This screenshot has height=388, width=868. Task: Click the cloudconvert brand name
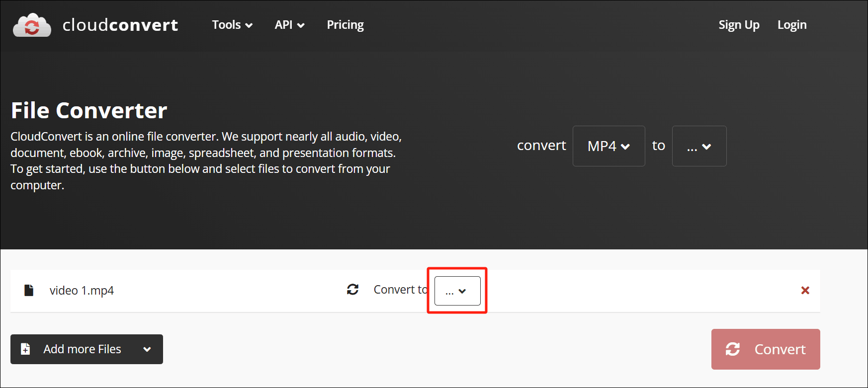pos(120,25)
